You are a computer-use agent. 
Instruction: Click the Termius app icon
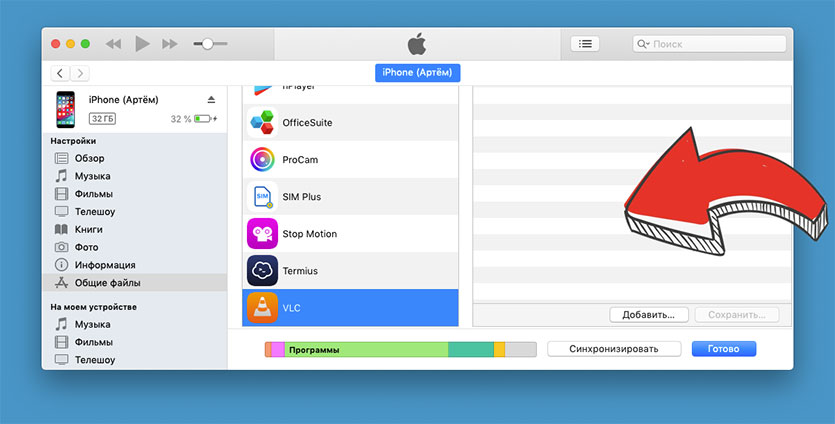262,271
